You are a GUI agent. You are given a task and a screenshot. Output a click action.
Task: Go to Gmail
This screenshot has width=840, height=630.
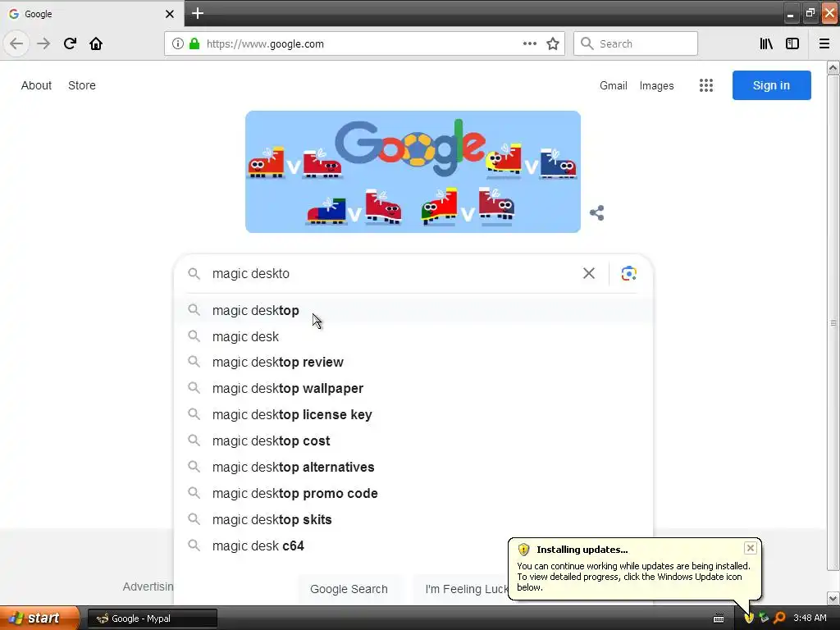(x=614, y=85)
